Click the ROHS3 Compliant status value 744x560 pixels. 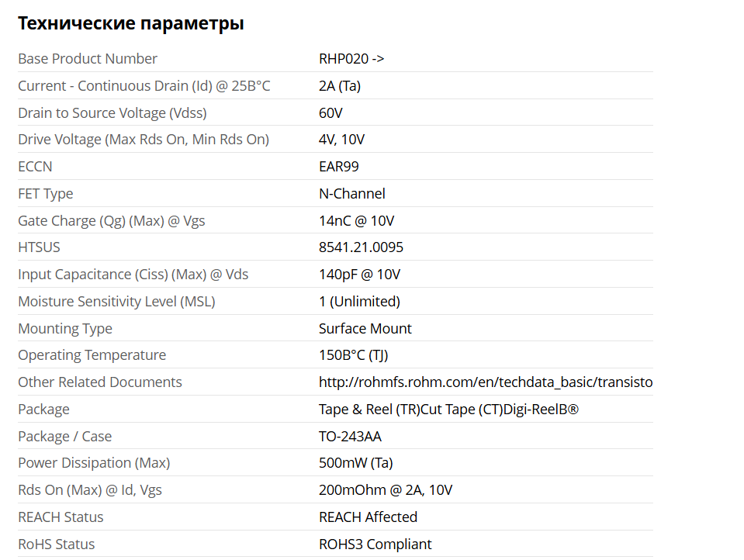coord(375,544)
